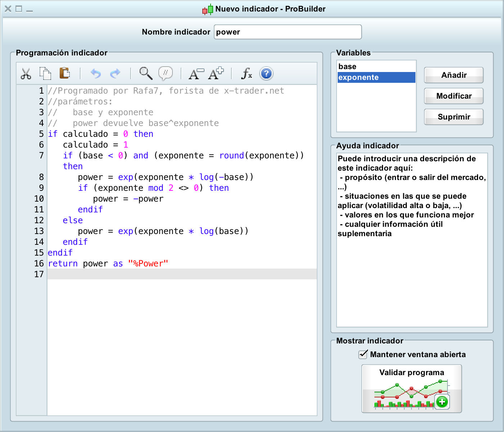The width and height of the screenshot is (504, 432).
Task: Click Validar programa button
Action: coord(411,389)
